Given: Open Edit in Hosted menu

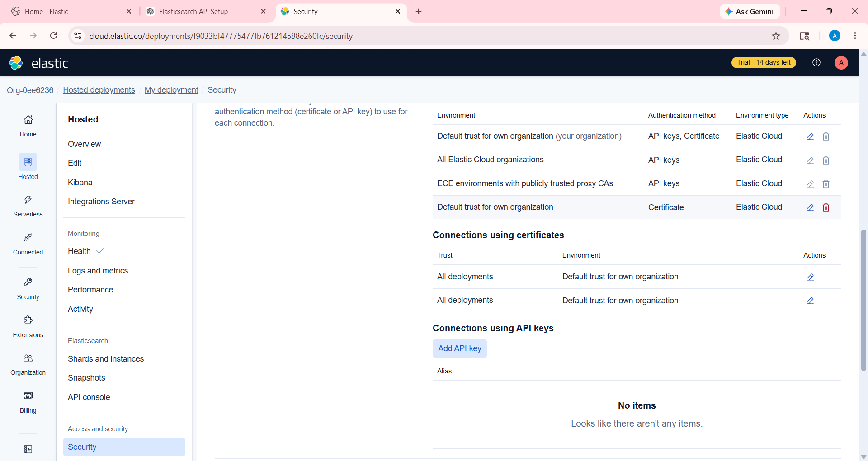Looking at the screenshot, I should (75, 163).
